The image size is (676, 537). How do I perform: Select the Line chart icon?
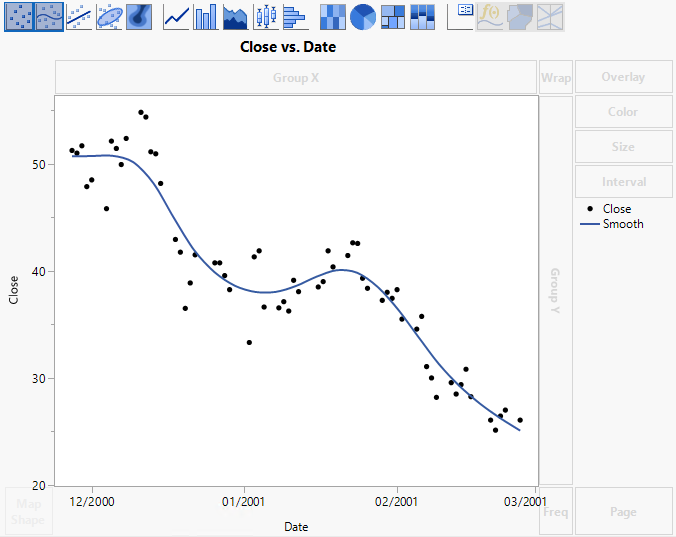[x=176, y=17]
